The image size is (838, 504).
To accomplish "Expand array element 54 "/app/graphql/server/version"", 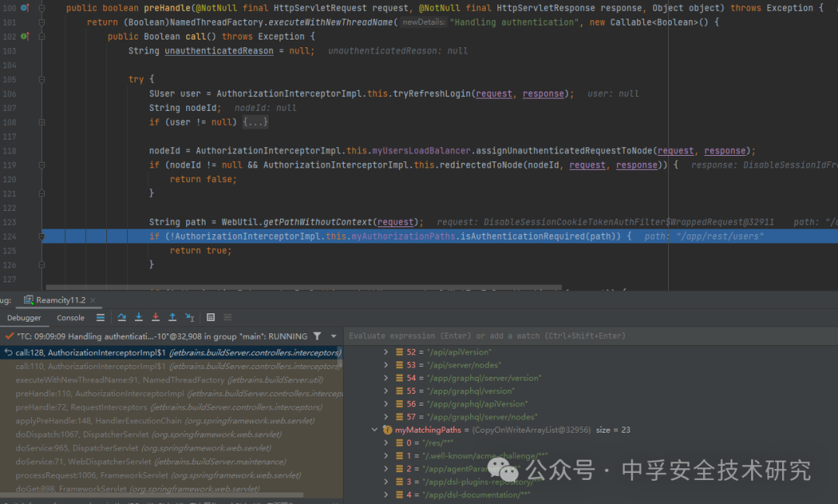I will click(386, 378).
